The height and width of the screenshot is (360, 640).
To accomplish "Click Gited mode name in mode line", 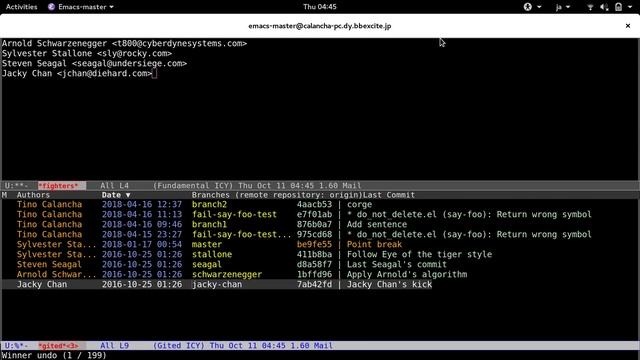I will pos(169,346).
